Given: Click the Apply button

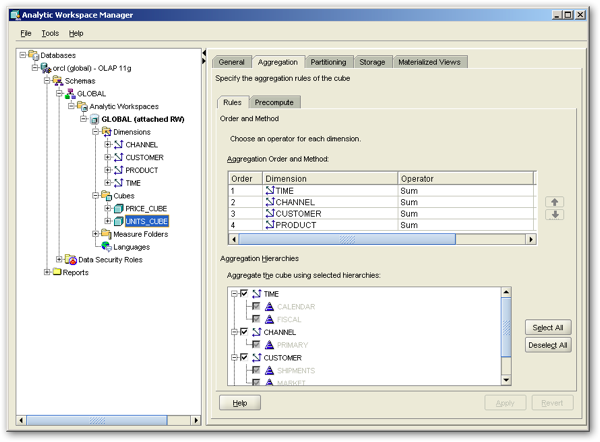Looking at the screenshot, I should [x=505, y=403].
